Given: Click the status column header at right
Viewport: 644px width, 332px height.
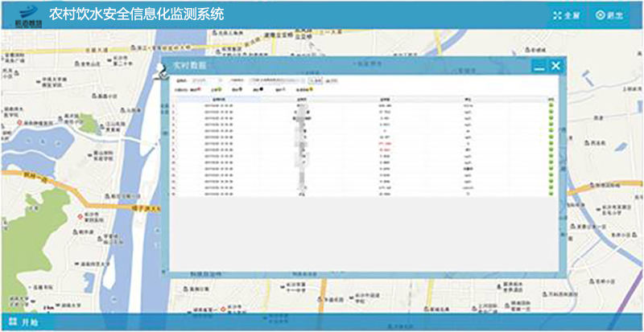Looking at the screenshot, I should click(x=550, y=98).
